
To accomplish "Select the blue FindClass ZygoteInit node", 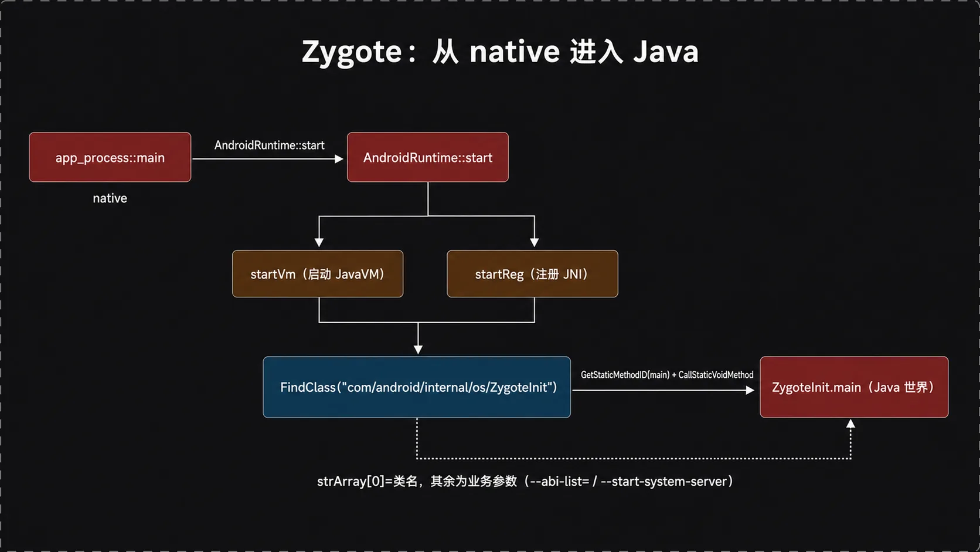I will coord(417,387).
